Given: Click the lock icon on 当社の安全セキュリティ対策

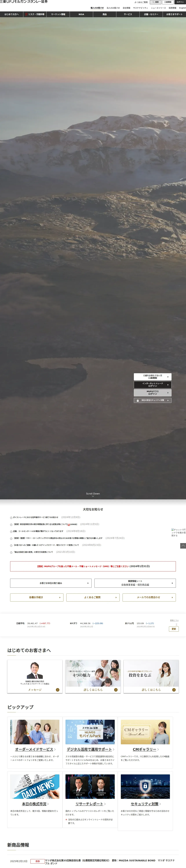Looking at the screenshot, I should [x=138, y=401].
